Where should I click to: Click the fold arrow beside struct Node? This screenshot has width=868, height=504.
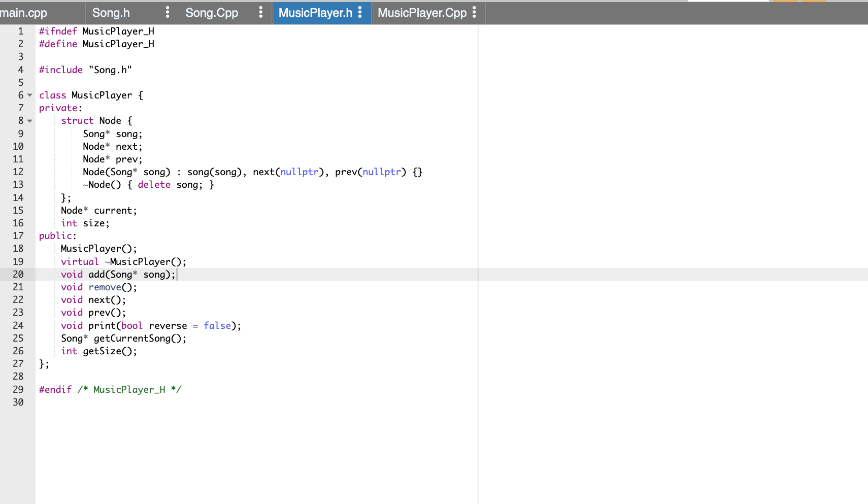coord(29,121)
